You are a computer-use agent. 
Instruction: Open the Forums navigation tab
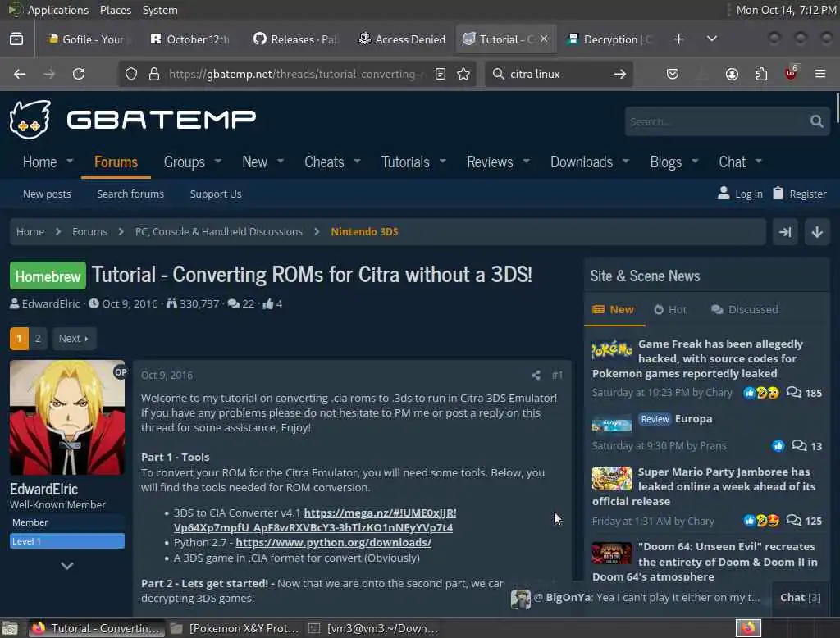[x=116, y=162]
